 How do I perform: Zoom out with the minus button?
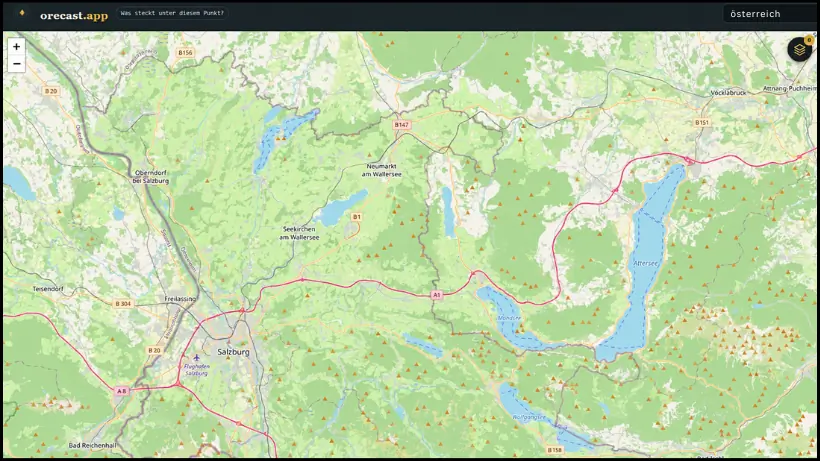17,64
